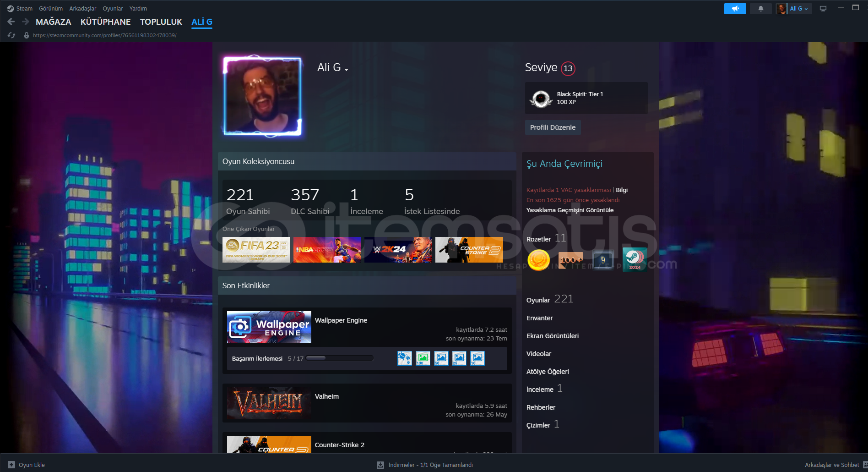Click the Oyun Ekle plus icon

coord(11,465)
